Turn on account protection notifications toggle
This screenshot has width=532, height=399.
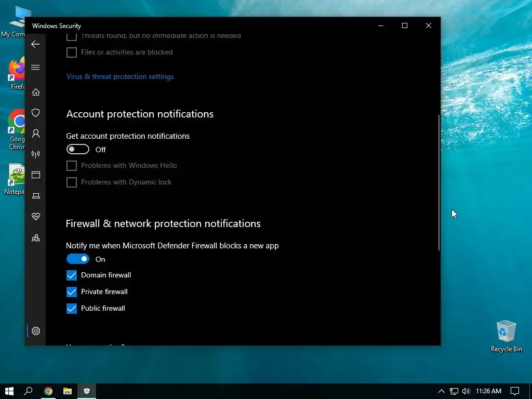click(78, 149)
